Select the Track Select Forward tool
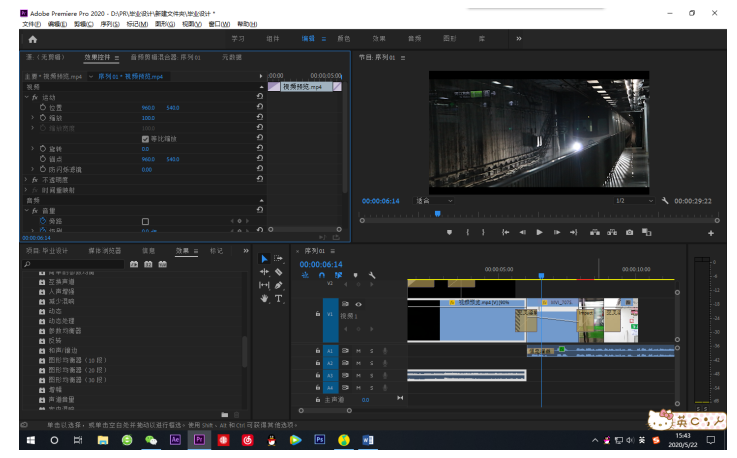Viewport: 737px width, 458px height. (279, 258)
